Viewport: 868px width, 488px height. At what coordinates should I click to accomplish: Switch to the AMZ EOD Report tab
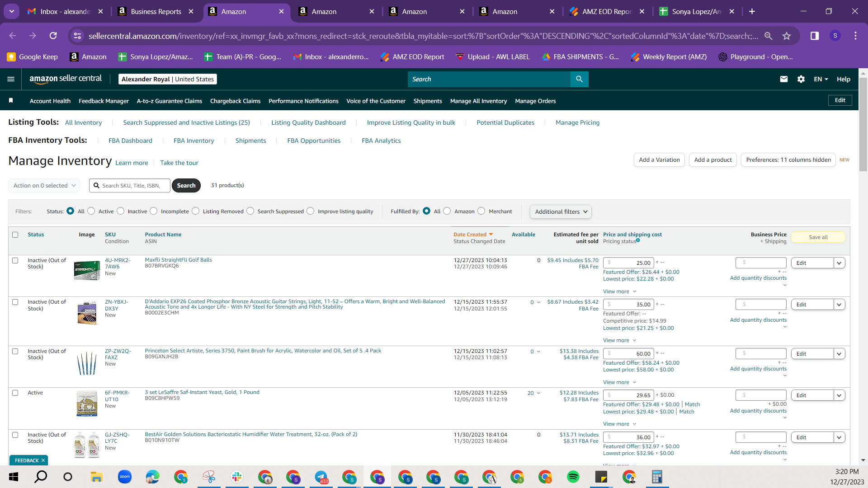coord(607,11)
